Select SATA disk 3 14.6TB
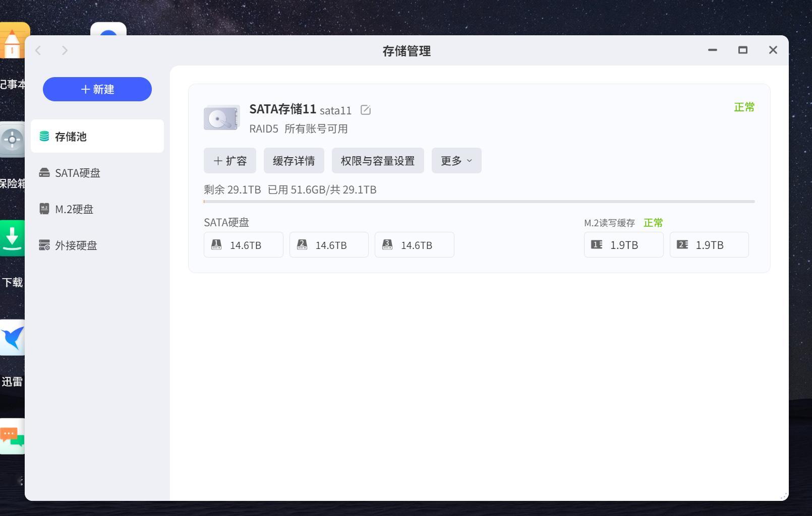 click(x=415, y=245)
